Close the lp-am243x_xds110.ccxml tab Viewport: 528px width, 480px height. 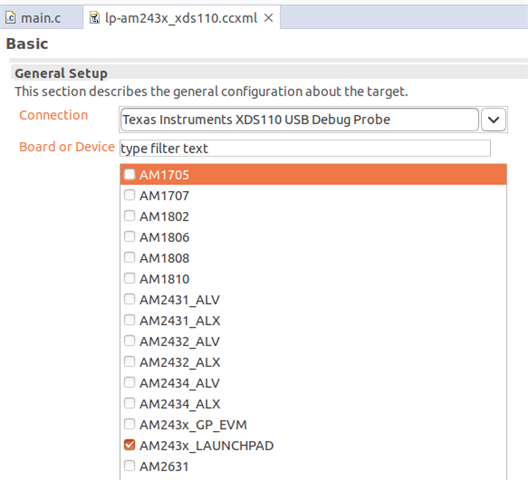click(268, 18)
